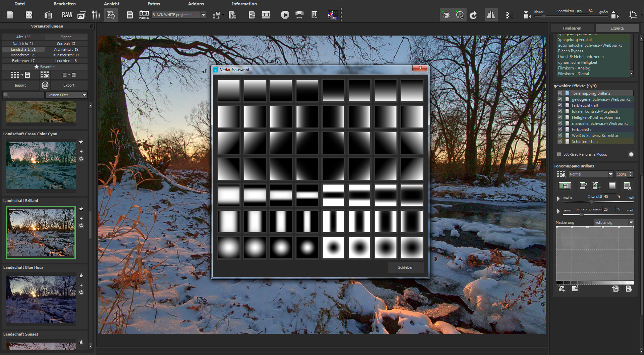644x355 pixels.
Task: Open the histogram display icon
Action: 332,15
